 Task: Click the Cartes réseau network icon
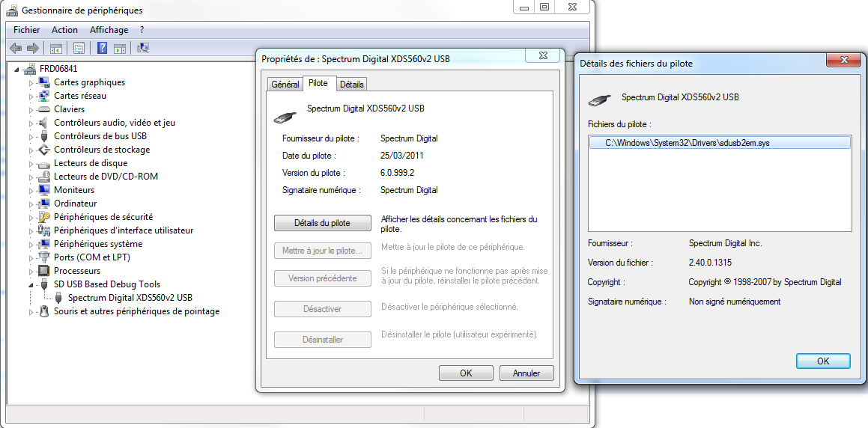click(x=44, y=96)
